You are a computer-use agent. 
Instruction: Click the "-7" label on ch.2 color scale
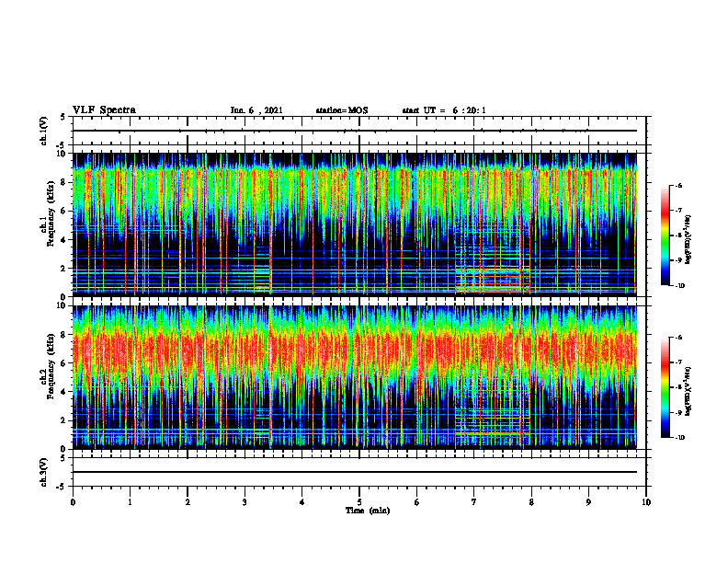(x=678, y=362)
